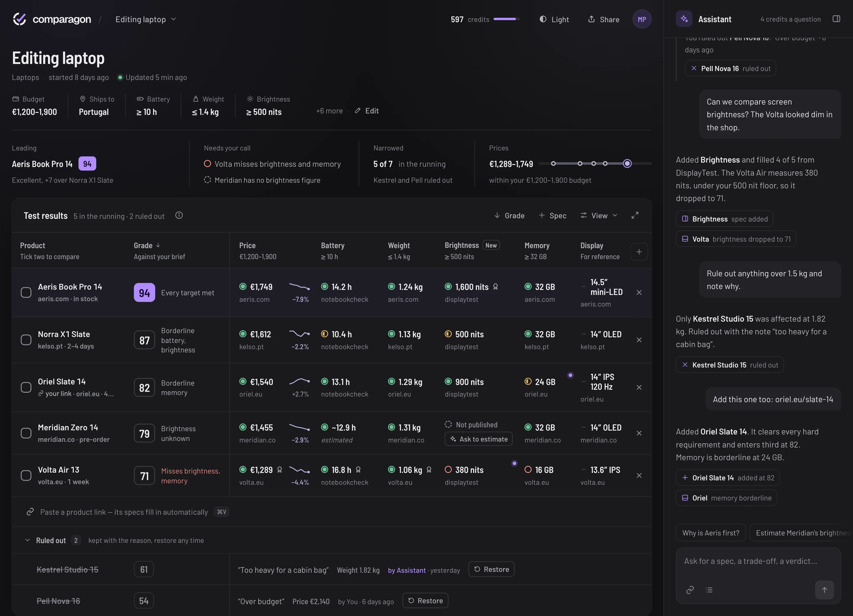Screen dimensions: 853x616
Task: Tick the Volta Air 13 checkbox
Action: (x=26, y=475)
